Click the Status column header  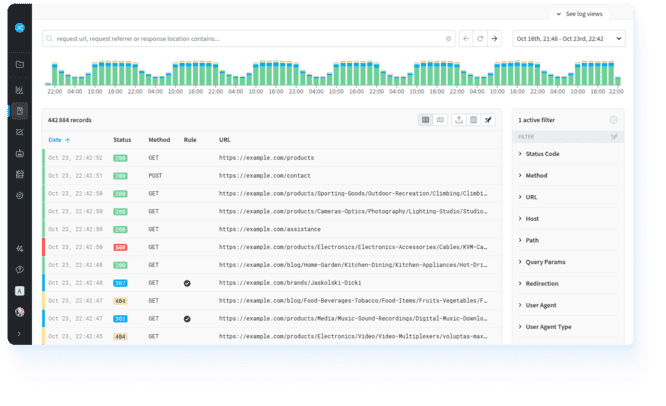coord(122,140)
